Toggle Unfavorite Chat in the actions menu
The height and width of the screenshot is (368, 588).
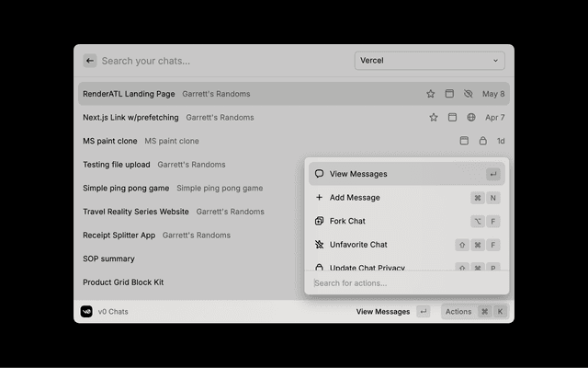point(406,245)
